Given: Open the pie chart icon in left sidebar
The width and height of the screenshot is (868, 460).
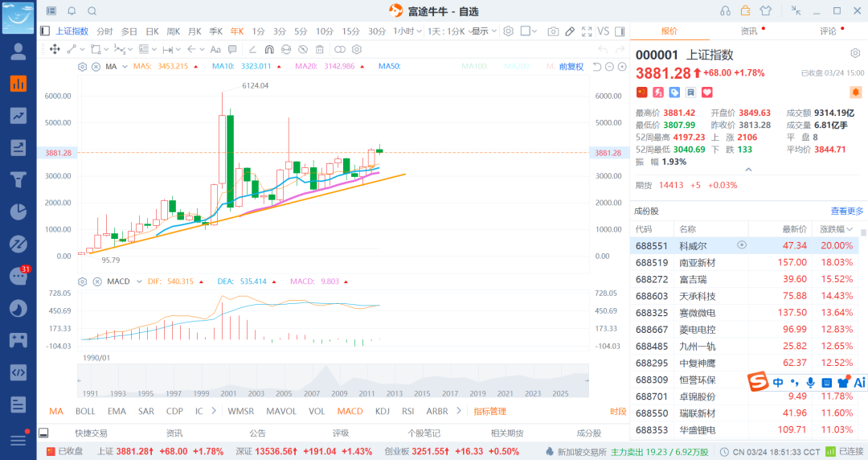Looking at the screenshot, I should pyautogui.click(x=18, y=212).
